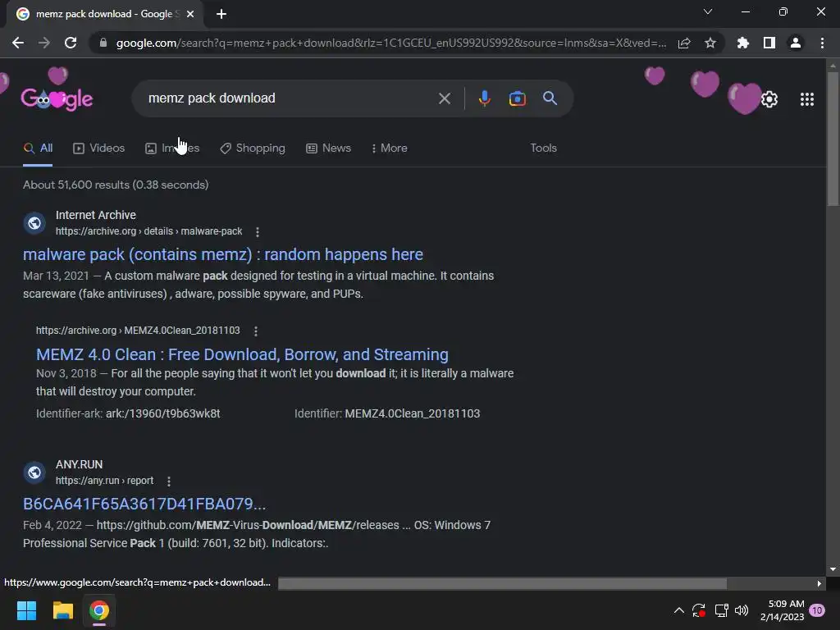Image resolution: width=840 pixels, height=630 pixels.
Task: Open options for the ANY.RUN result
Action: click(169, 481)
